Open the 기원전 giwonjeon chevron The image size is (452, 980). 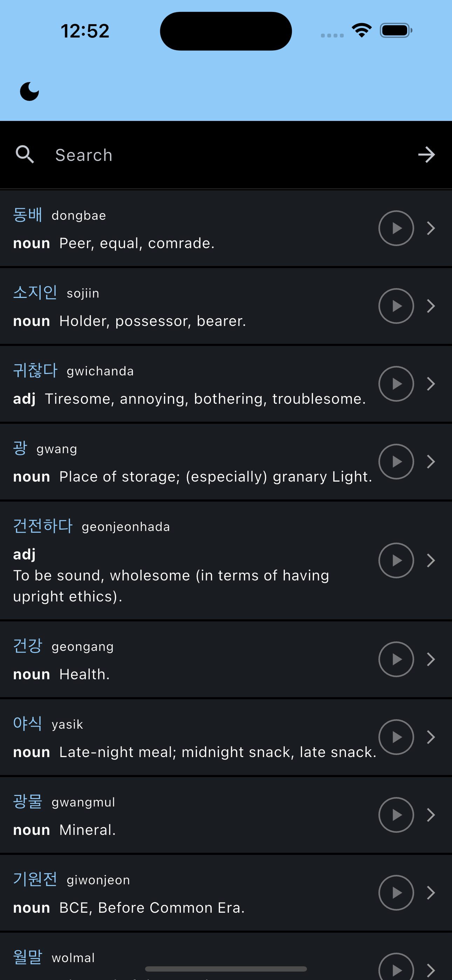(431, 892)
